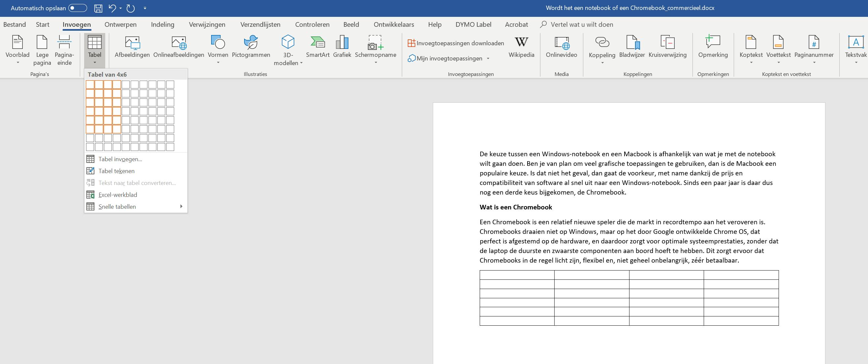Toggle Automatisch opslaan switch
The width and height of the screenshot is (868, 364).
[x=78, y=8]
